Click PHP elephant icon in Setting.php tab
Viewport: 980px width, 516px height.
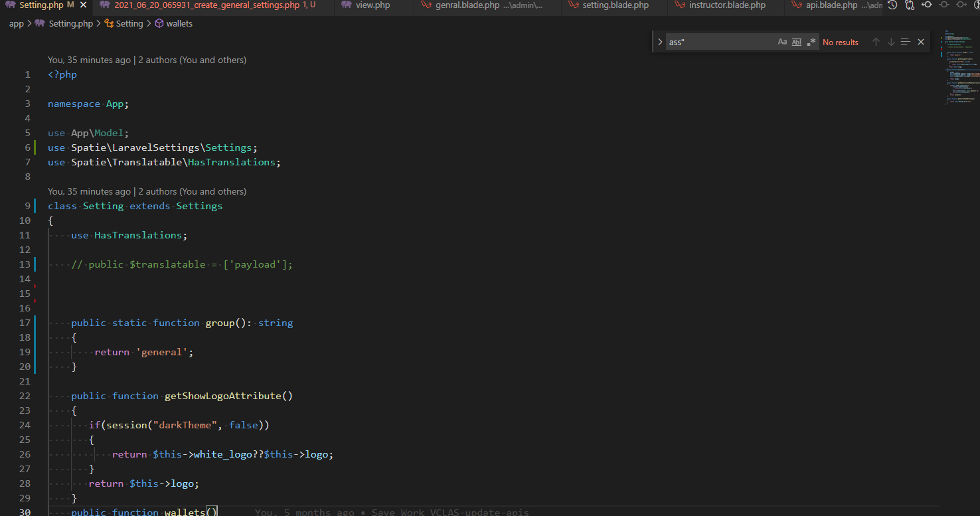tap(11, 5)
